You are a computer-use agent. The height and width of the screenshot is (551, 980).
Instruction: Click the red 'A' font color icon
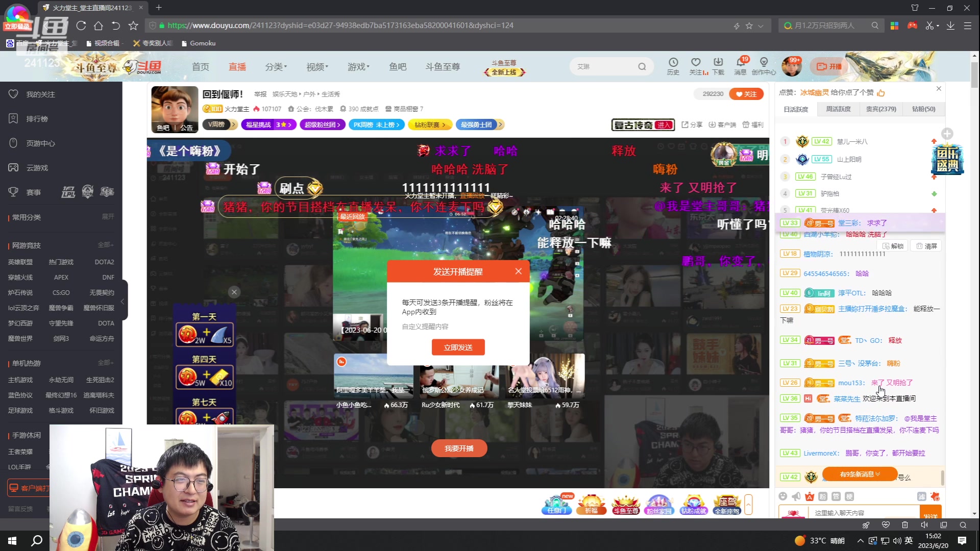click(810, 496)
